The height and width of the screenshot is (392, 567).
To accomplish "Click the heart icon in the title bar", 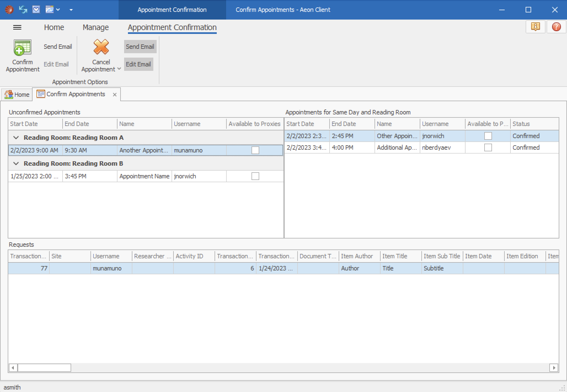I will 36,9.
